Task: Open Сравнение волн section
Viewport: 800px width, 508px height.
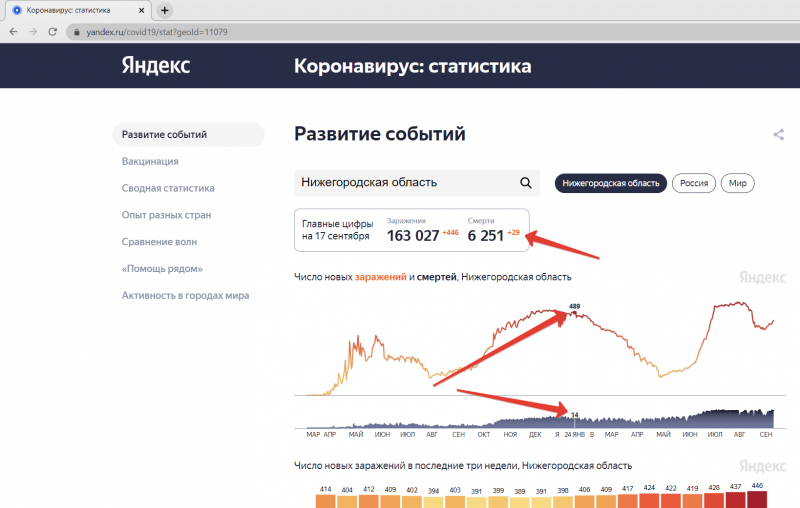Action: point(159,242)
